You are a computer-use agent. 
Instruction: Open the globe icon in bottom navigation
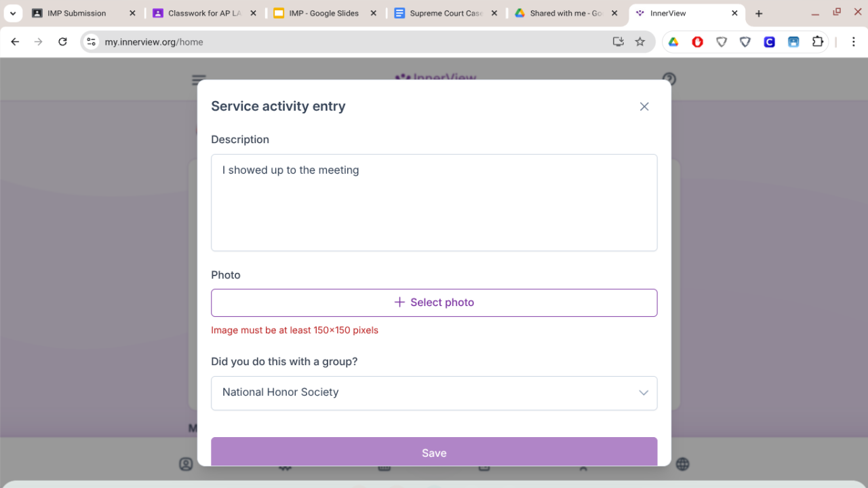tap(682, 464)
